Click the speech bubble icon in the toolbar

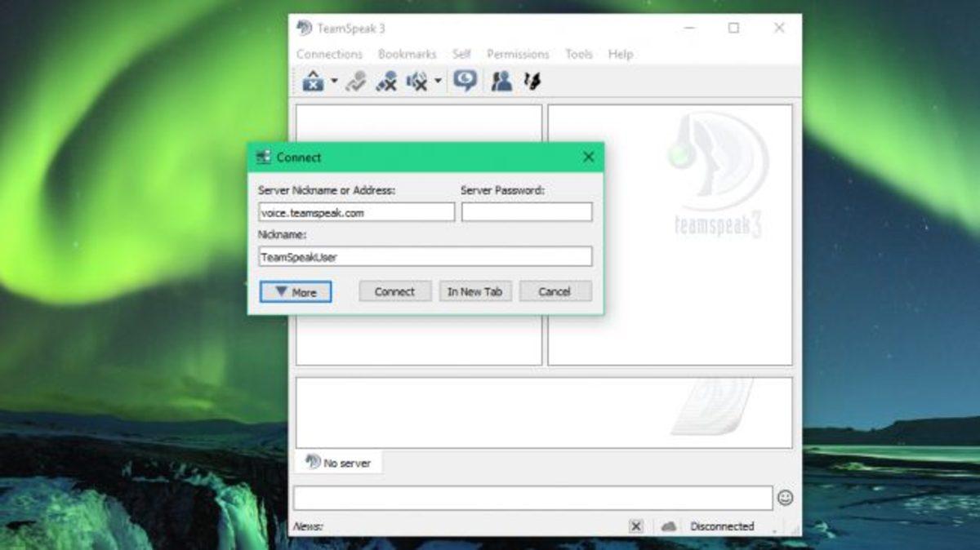465,81
